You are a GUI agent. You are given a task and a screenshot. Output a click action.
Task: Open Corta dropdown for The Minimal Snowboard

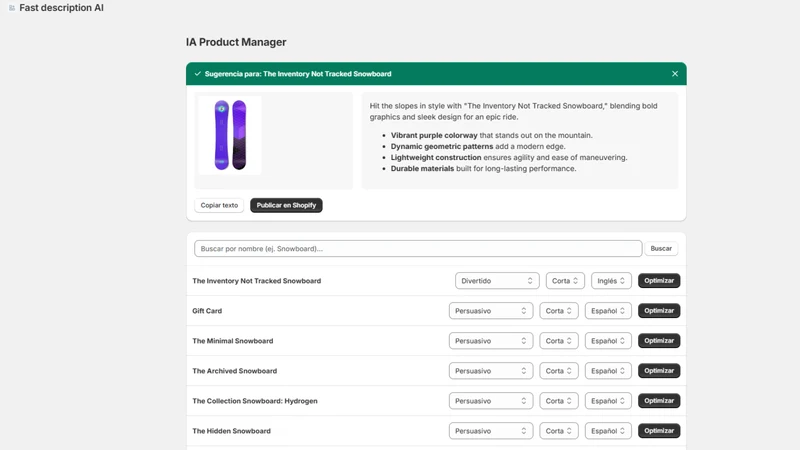(559, 341)
